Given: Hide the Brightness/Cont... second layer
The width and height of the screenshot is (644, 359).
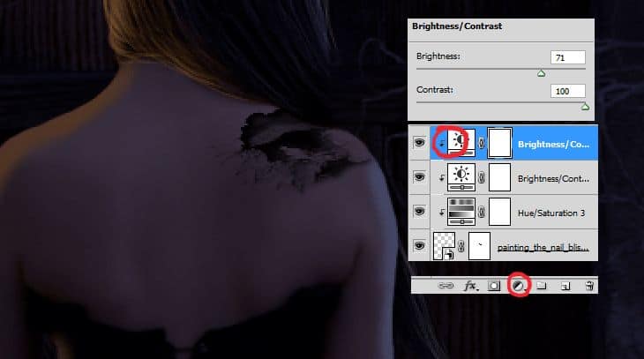Looking at the screenshot, I should [x=419, y=177].
